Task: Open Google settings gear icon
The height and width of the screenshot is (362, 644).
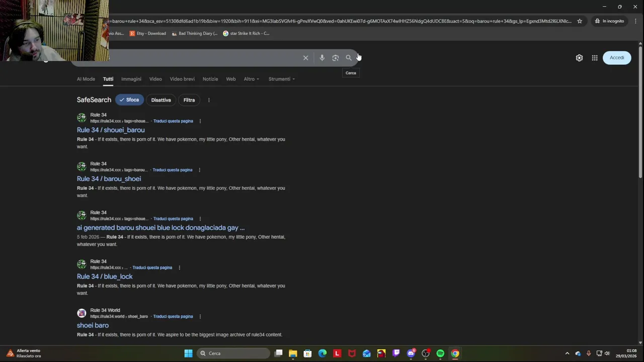Action: 579,58
